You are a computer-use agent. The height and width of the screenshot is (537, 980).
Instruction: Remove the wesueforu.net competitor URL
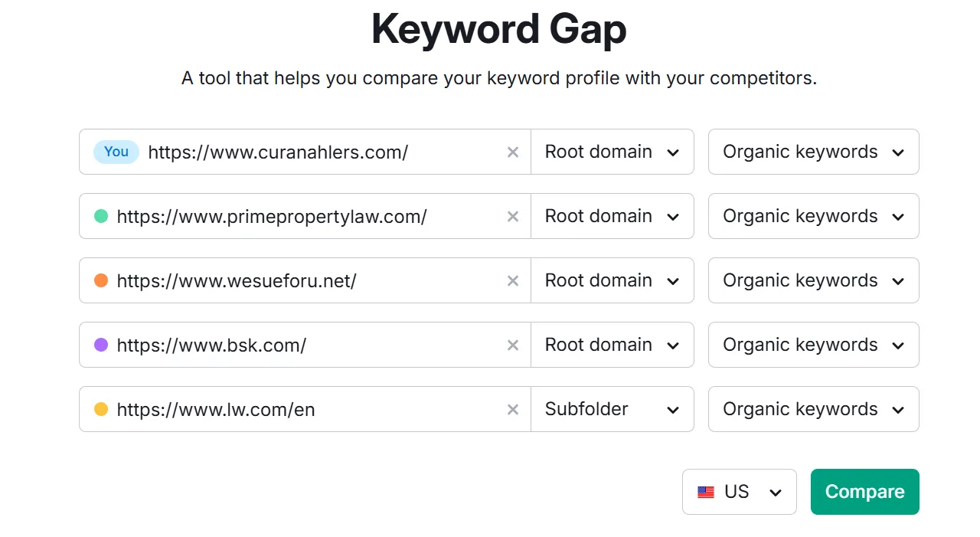513,281
